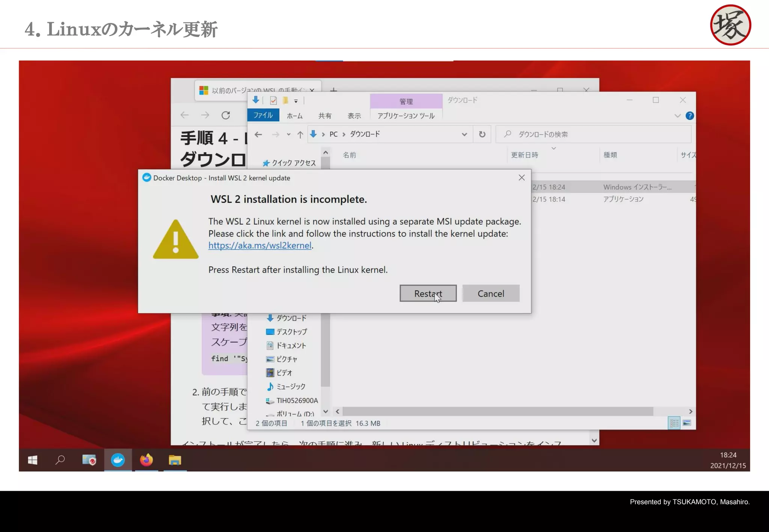Viewport: 769px width, 532px height.
Task: Open the ホーム ribbon tab in Explorer
Action: [x=294, y=116]
